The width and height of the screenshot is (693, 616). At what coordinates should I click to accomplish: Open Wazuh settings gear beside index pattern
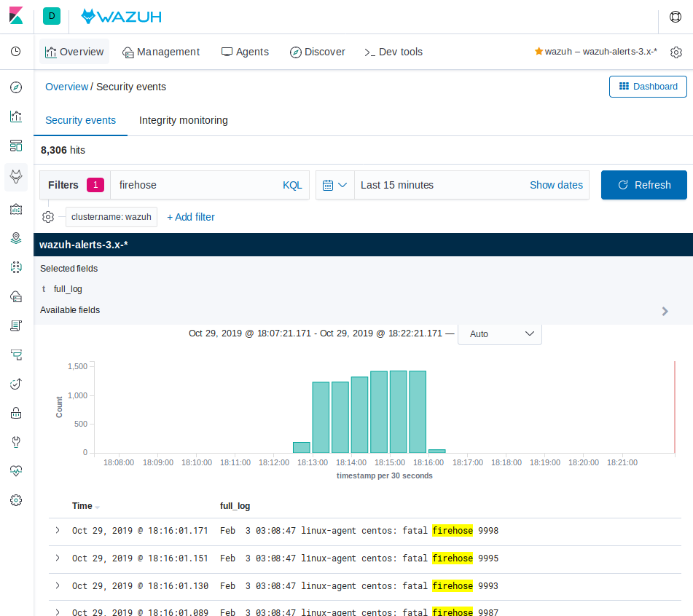[676, 52]
